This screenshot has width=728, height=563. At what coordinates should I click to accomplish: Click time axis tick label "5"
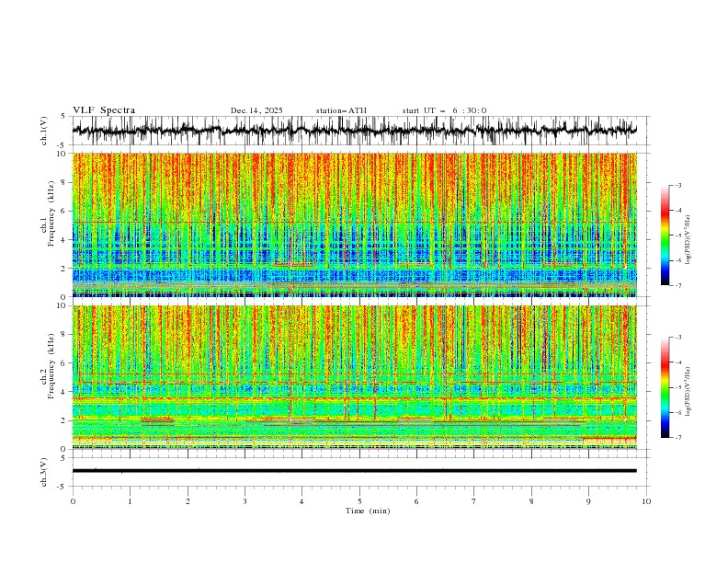coord(359,501)
